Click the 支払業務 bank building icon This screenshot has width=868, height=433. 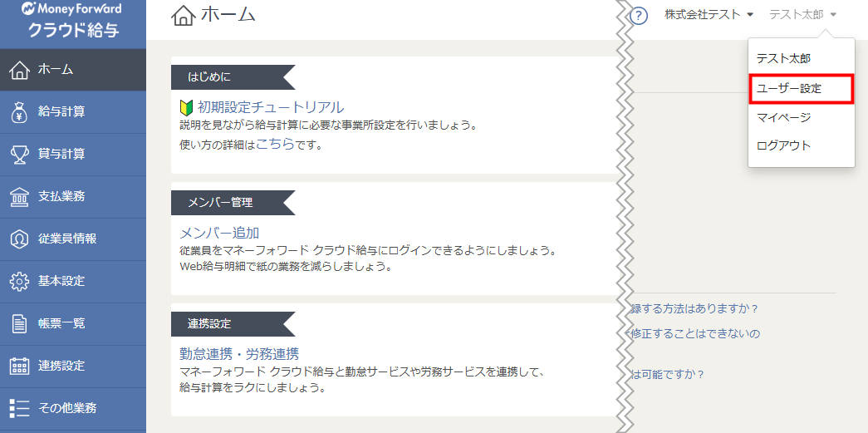pos(19,197)
